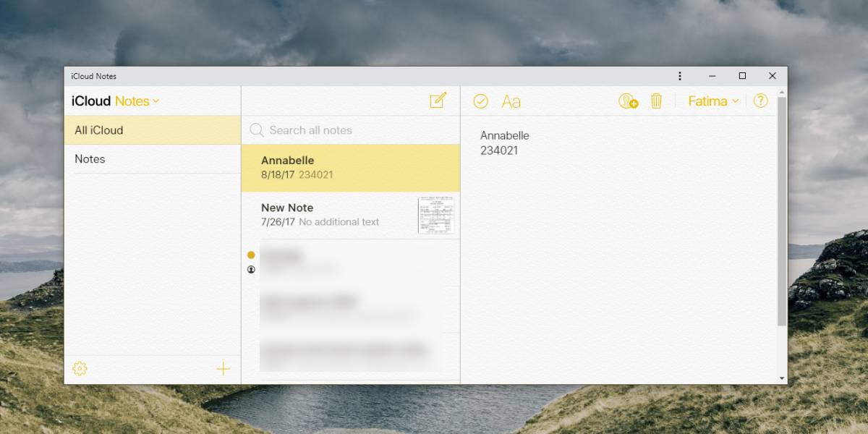Viewport: 868px width, 434px height.
Task: Click the scrollbar up arrow
Action: [x=782, y=91]
